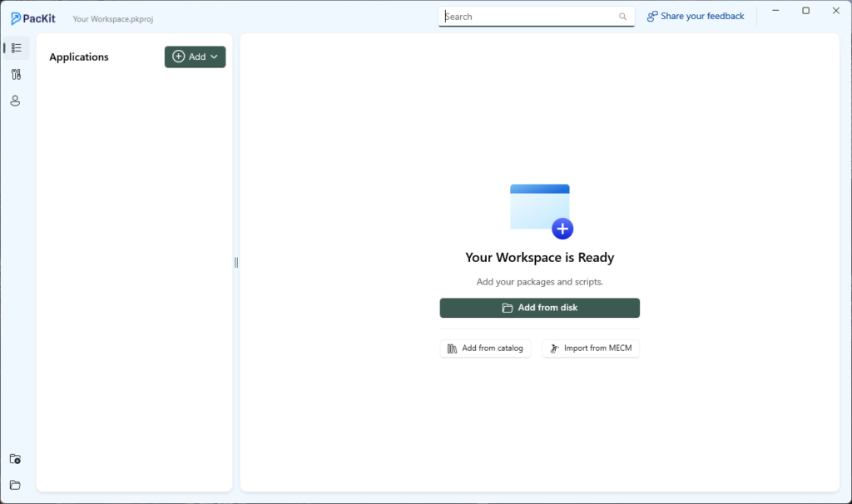The width and height of the screenshot is (852, 504).
Task: Click Import from MECM
Action: (591, 348)
